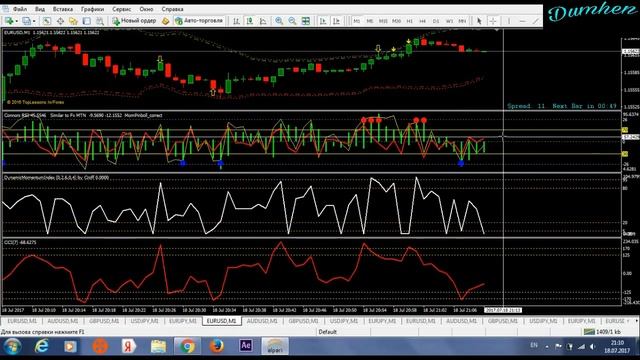Click the Новый ордер button
Screen dimensions: 640x360
click(134, 21)
